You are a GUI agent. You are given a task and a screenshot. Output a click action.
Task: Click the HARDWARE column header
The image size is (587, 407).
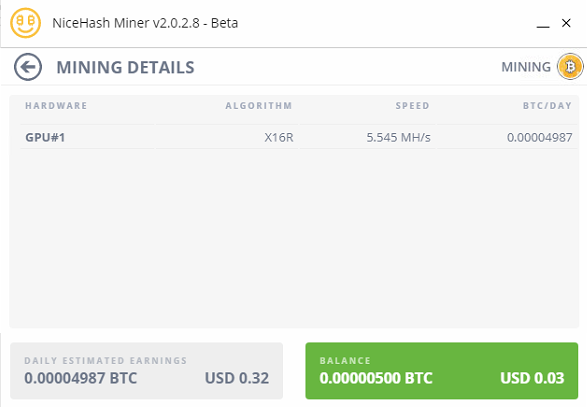coord(56,106)
